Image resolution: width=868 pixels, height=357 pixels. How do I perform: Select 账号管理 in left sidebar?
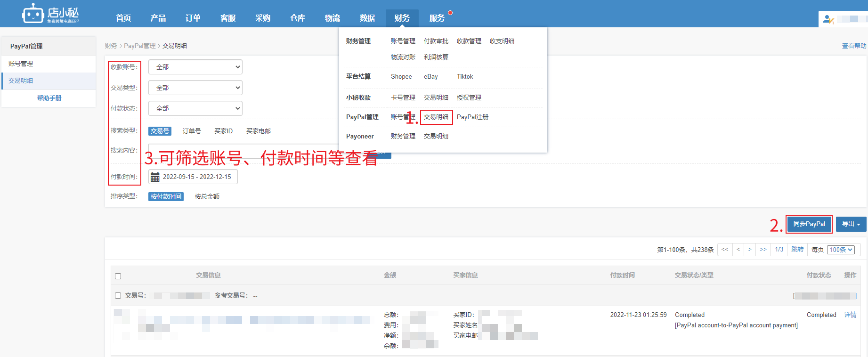(49, 64)
